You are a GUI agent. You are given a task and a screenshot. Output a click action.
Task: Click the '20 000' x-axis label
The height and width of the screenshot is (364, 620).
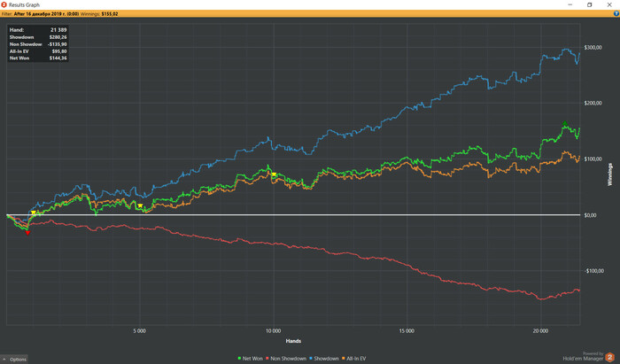click(x=540, y=331)
